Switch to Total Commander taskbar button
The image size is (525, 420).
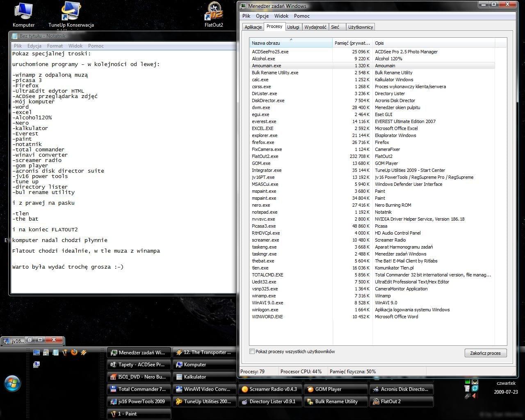coord(139,389)
